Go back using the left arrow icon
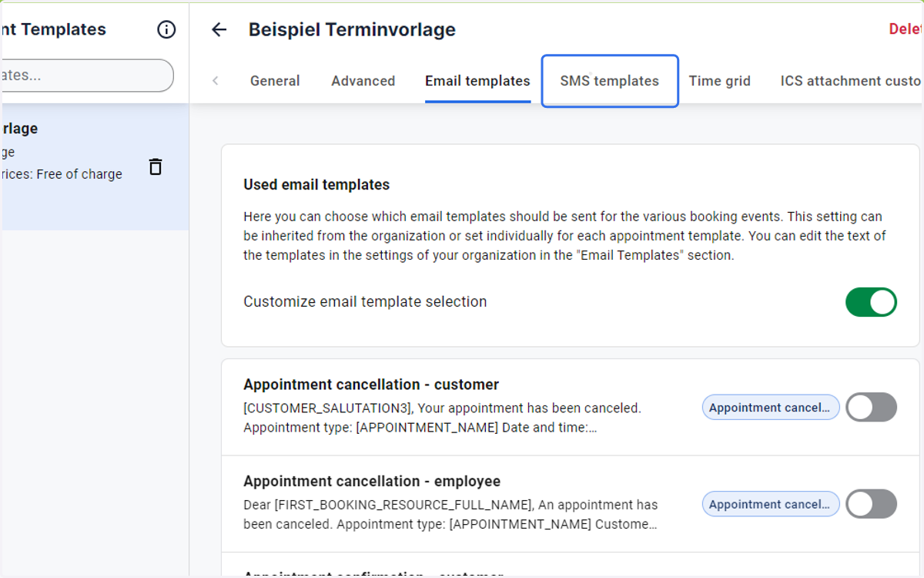 [x=219, y=30]
